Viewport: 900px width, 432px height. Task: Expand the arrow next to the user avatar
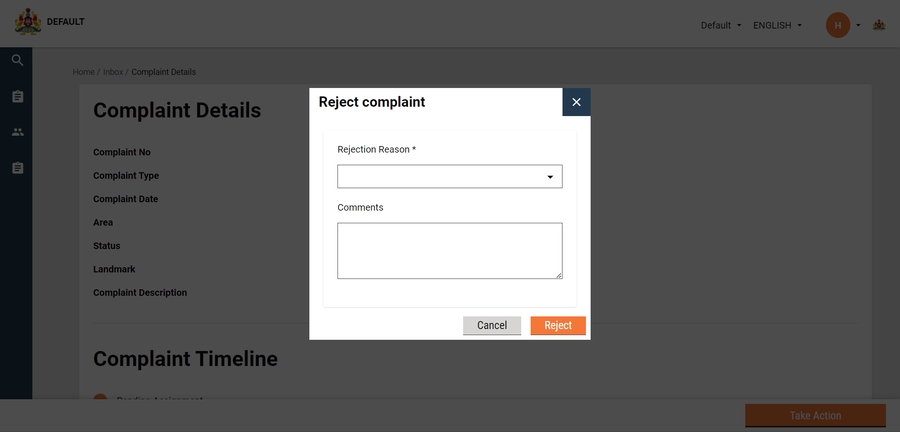(858, 25)
